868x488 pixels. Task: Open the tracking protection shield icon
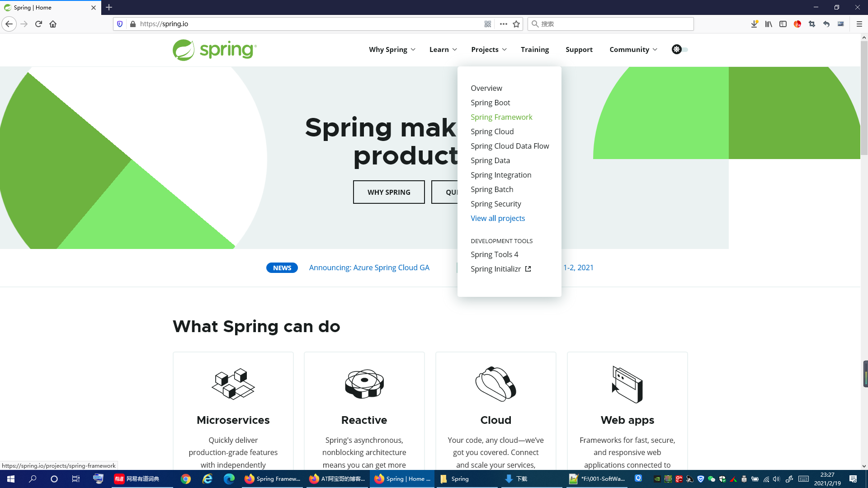pos(119,23)
